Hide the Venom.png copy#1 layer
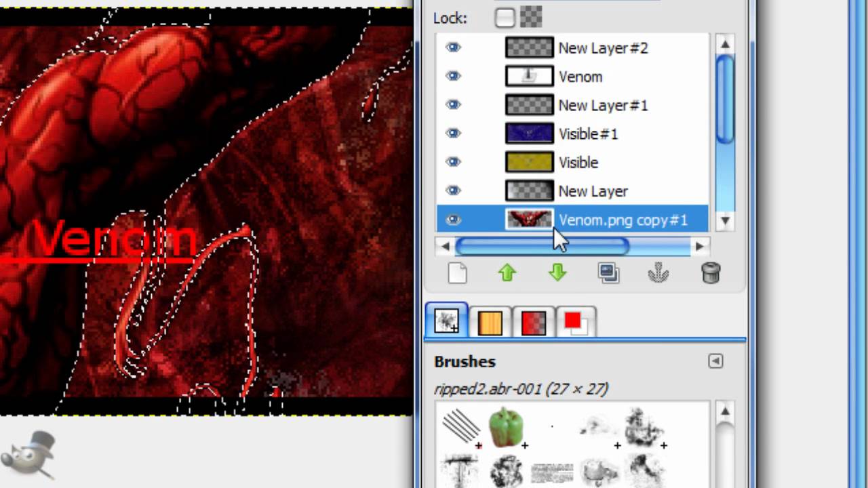The width and height of the screenshot is (868, 488). (453, 220)
